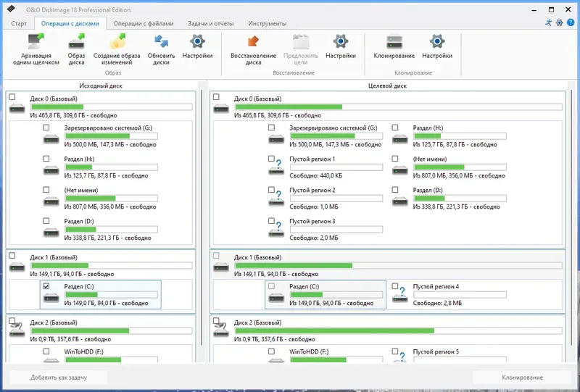Select source Раздел (C:) partition label
The image size is (580, 392).
pyautogui.click(x=79, y=286)
